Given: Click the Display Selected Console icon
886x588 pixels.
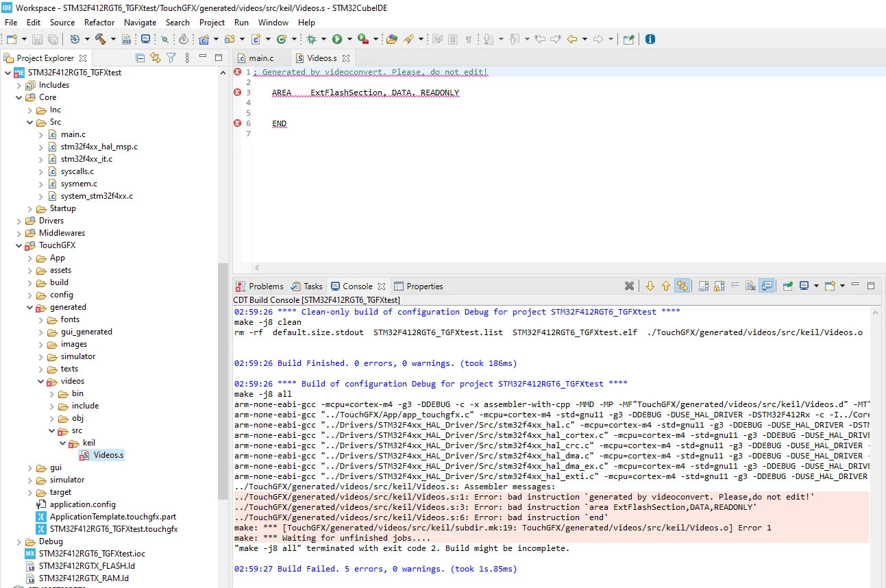Looking at the screenshot, I should pyautogui.click(x=804, y=286).
